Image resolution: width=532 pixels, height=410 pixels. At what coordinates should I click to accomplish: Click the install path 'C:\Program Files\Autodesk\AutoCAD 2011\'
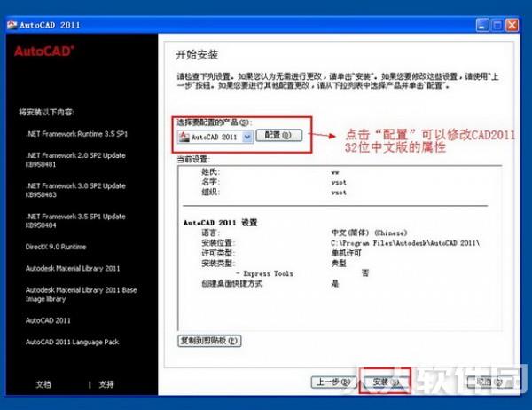pyautogui.click(x=405, y=243)
